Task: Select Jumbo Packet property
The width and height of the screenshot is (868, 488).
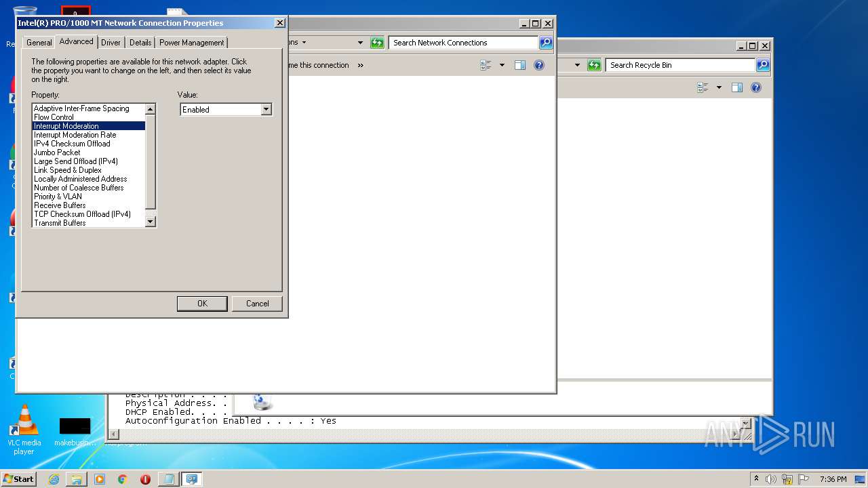Action: [x=88, y=152]
